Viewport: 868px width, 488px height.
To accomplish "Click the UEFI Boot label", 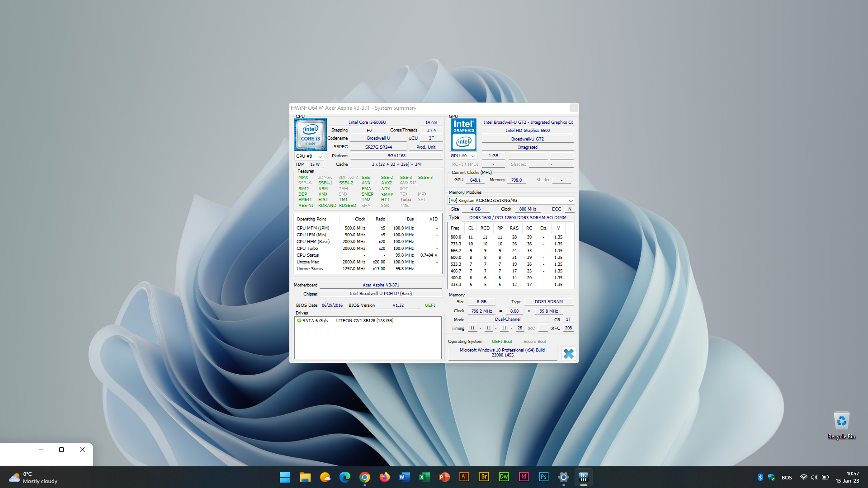I will pyautogui.click(x=502, y=342).
